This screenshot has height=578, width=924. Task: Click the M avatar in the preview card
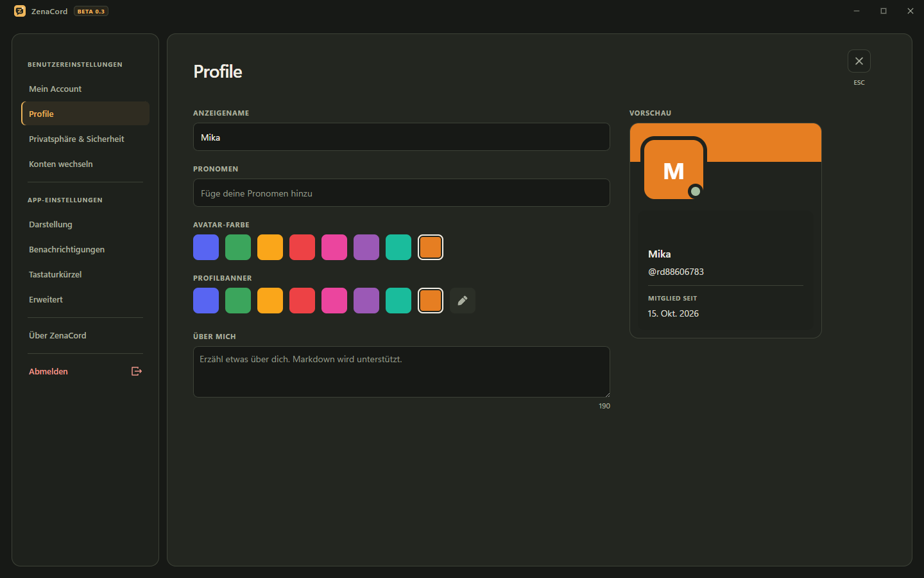coord(674,170)
